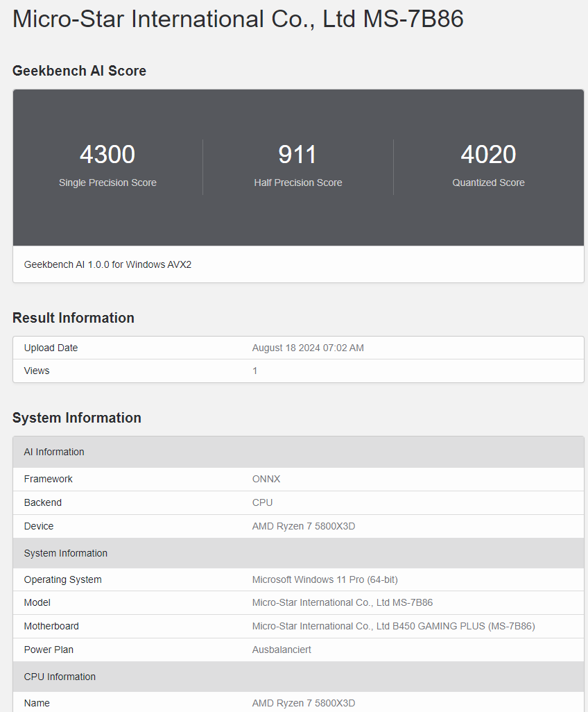Click the gray System Information table subheader
The height and width of the screenshot is (712, 588).
click(299, 554)
